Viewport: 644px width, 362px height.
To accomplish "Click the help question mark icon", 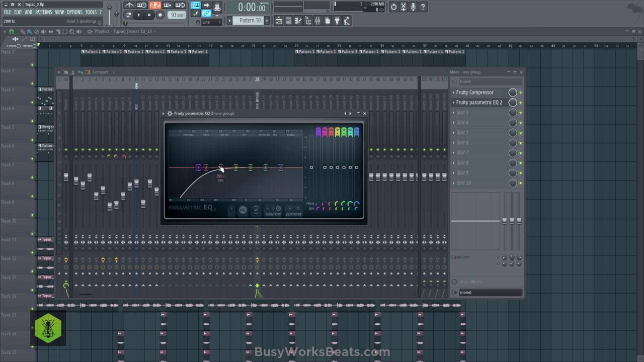I will pos(423,7).
